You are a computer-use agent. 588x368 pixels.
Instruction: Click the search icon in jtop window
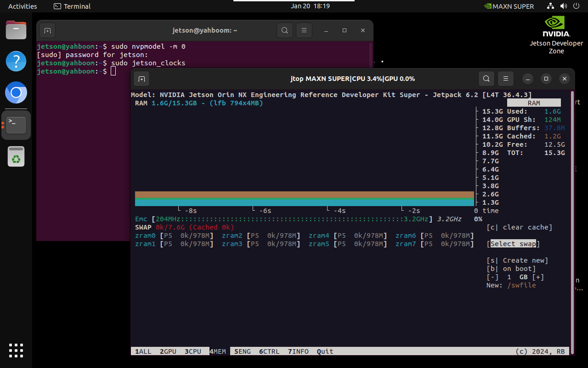click(x=486, y=79)
